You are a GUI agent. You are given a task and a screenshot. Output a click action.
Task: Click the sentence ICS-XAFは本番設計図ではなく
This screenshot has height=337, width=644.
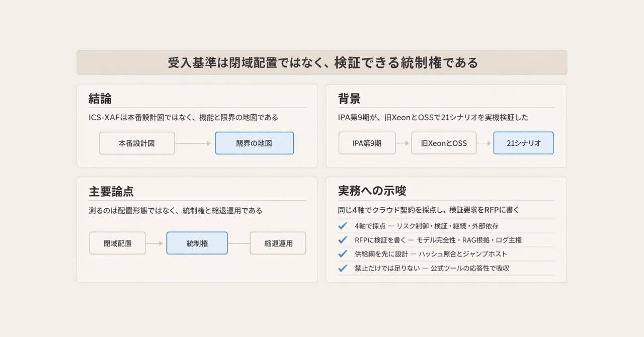[183, 117]
